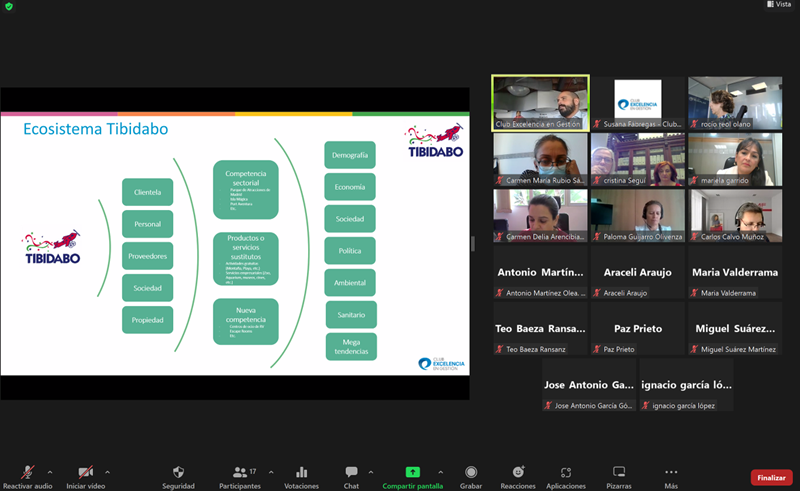800x491 pixels.
Task: Open the Seguridad shield icon
Action: [x=178, y=472]
